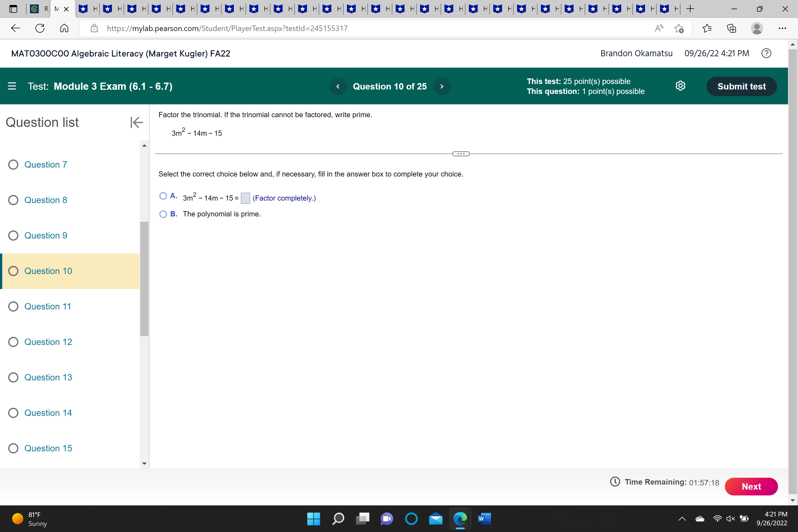Collapse the Question list panel
This screenshot has height=532, width=798.
136,122
